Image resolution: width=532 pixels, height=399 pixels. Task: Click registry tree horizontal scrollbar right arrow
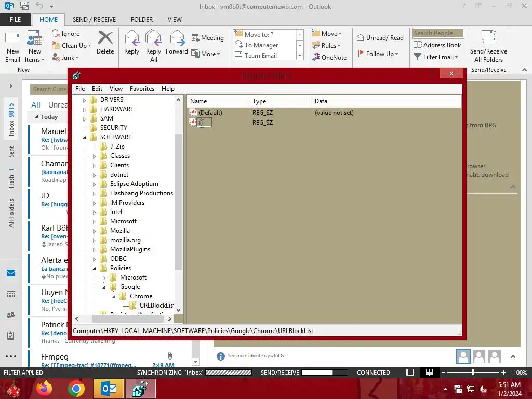point(170,318)
